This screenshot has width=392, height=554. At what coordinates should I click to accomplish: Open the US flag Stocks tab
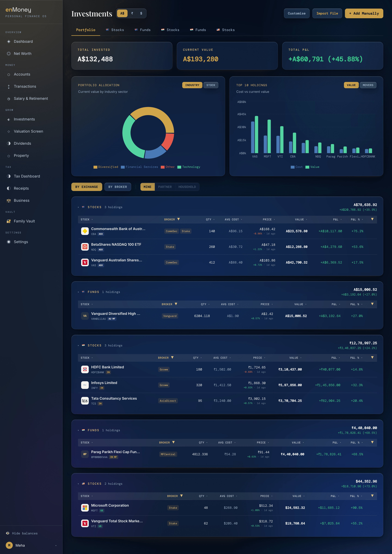[225, 30]
